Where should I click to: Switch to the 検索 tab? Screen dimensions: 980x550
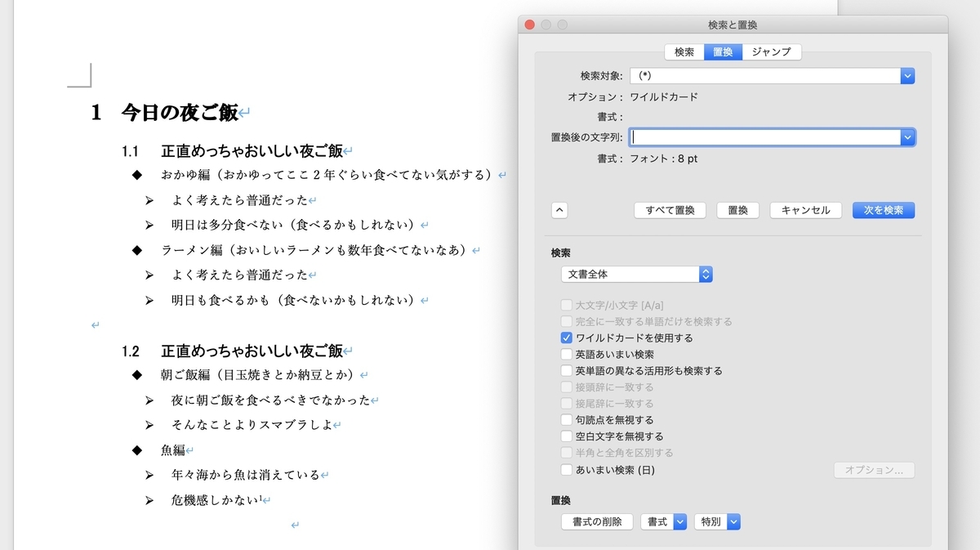click(x=684, y=51)
